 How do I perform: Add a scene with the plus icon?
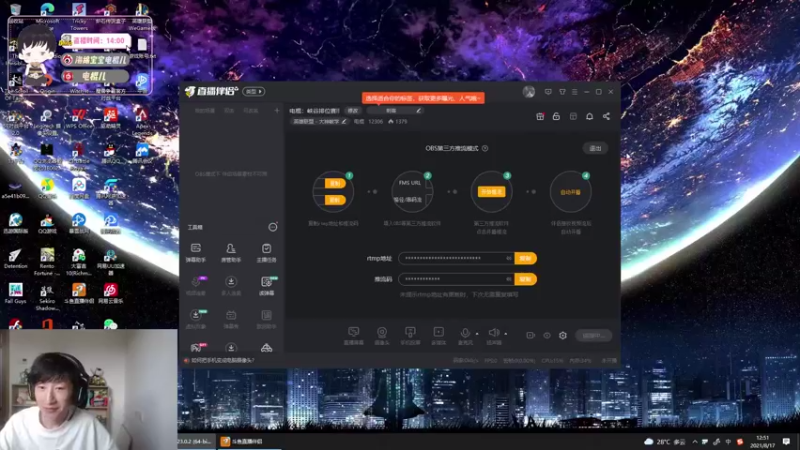coord(277,110)
